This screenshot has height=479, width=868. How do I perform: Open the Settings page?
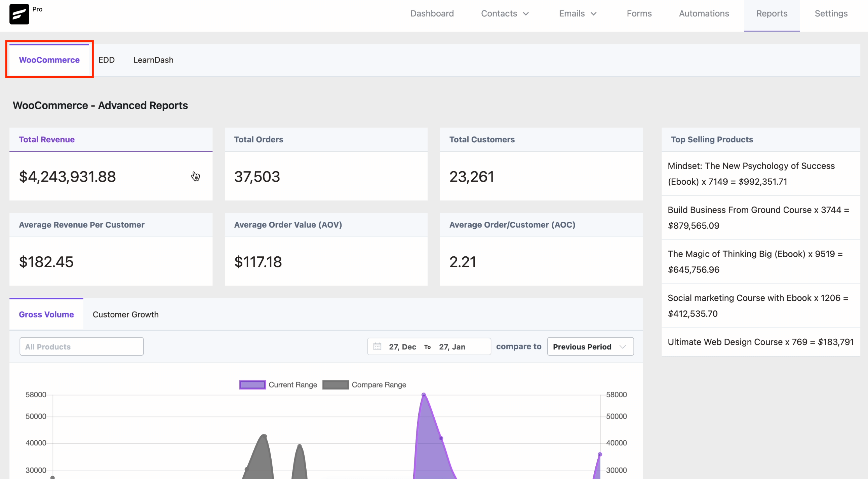pyautogui.click(x=831, y=13)
